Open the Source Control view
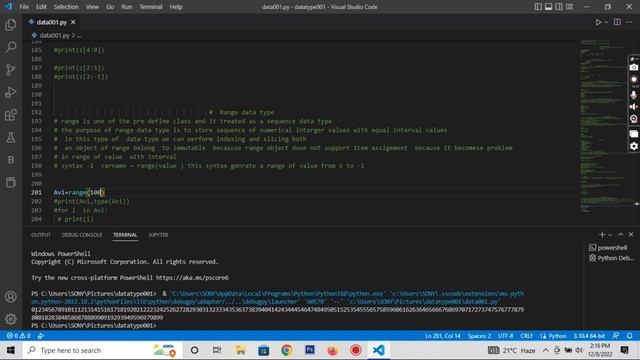 pyautogui.click(x=11, y=70)
